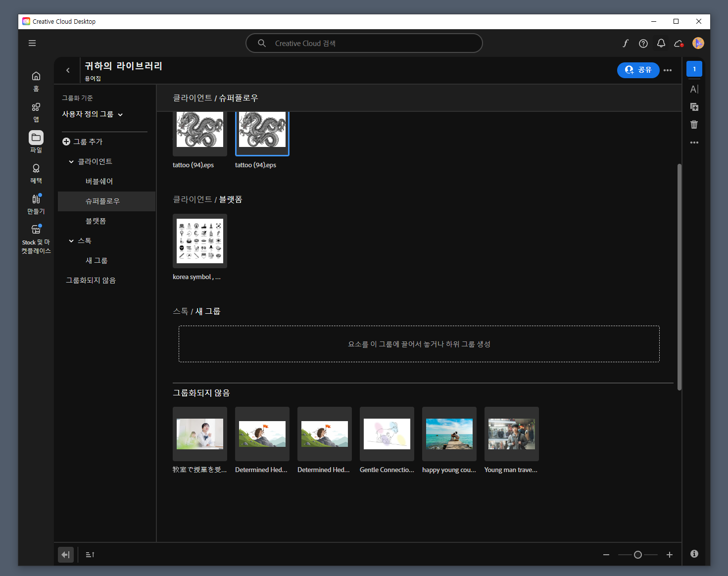Select the korea symbol thumbnail
Image resolution: width=728 pixels, height=576 pixels.
pyautogui.click(x=200, y=241)
